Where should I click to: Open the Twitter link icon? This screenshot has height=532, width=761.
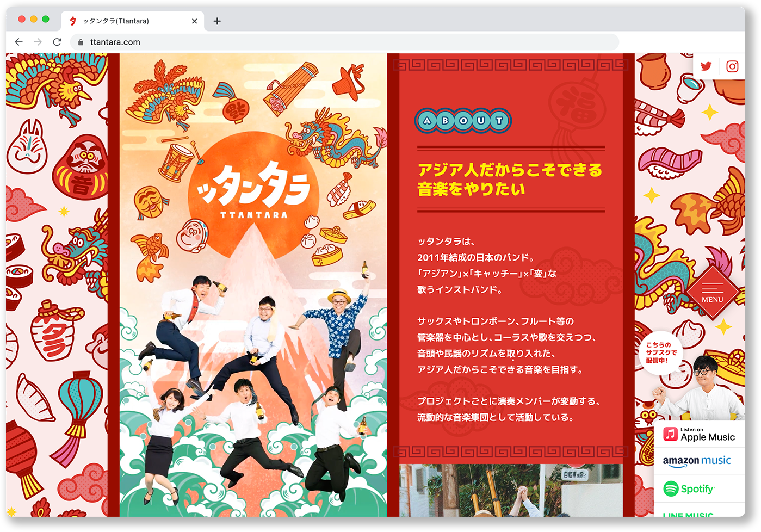706,66
